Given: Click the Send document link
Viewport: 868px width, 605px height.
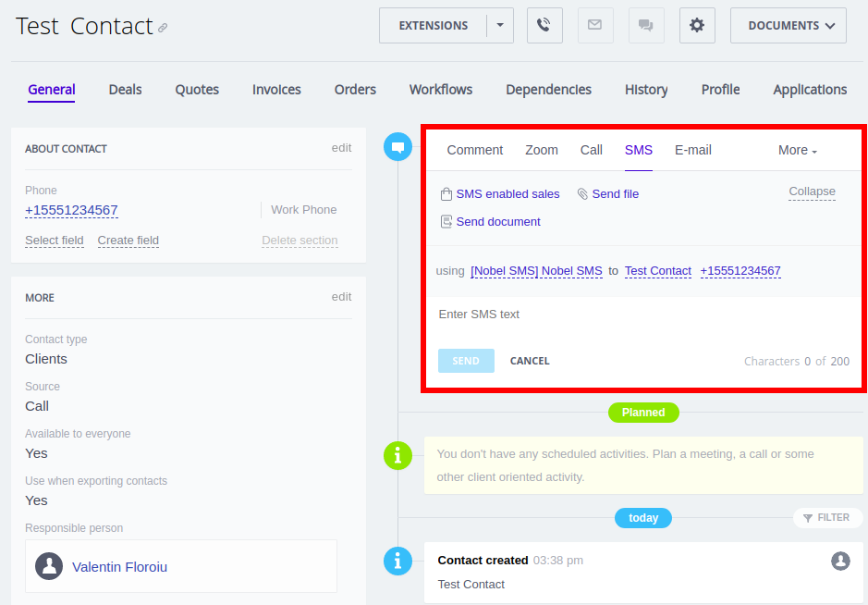Looking at the screenshot, I should (497, 222).
